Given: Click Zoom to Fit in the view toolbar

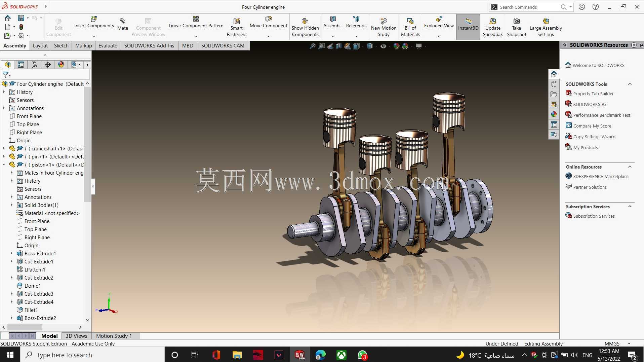Looking at the screenshot, I should point(313,46).
